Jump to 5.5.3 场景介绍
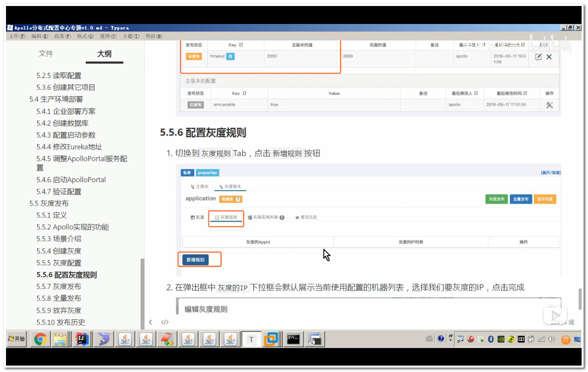 59,239
